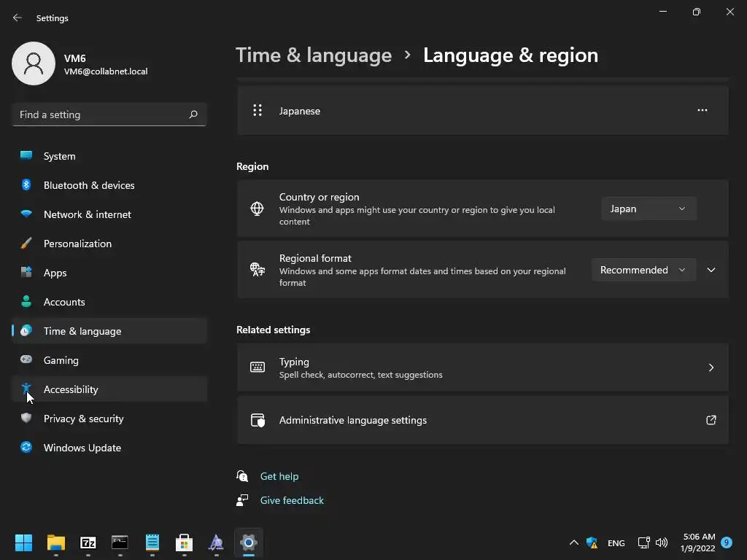Open the Country or region Japan dropdown

click(x=649, y=209)
